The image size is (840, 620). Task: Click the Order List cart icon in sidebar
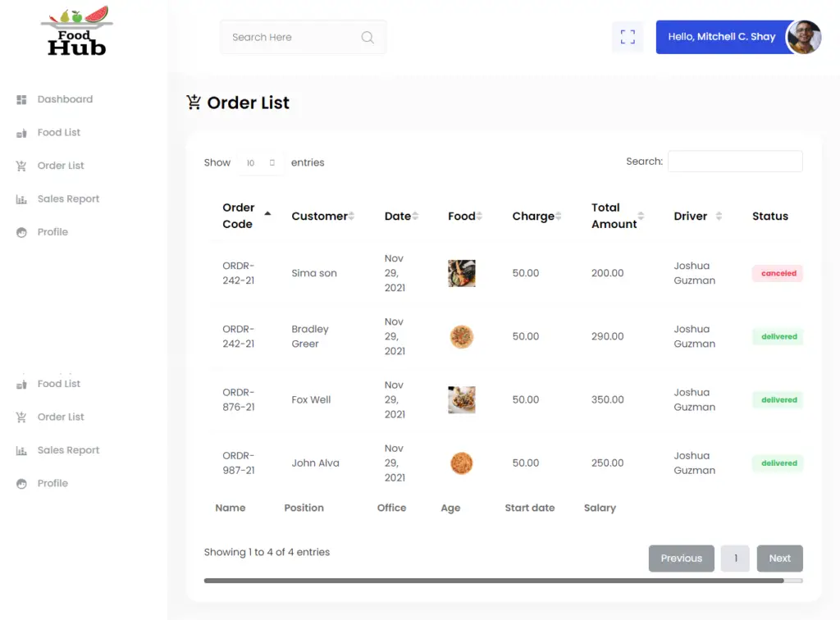point(21,166)
